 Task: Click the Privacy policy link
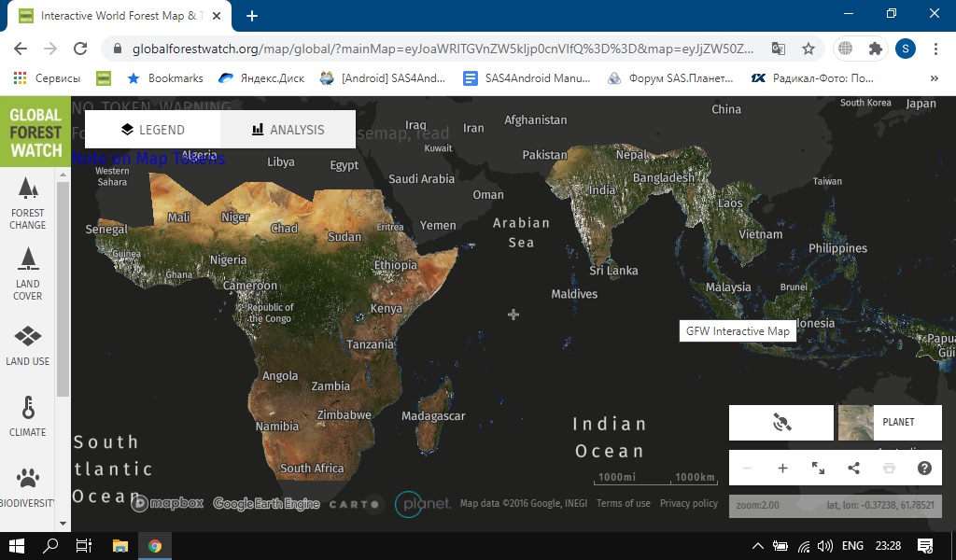(689, 504)
